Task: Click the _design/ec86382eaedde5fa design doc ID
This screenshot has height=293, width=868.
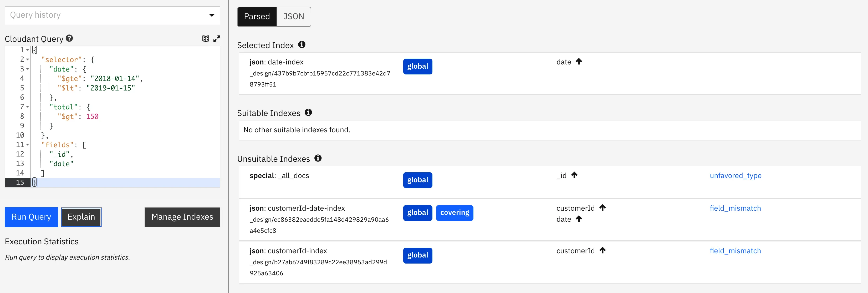Action: click(319, 225)
